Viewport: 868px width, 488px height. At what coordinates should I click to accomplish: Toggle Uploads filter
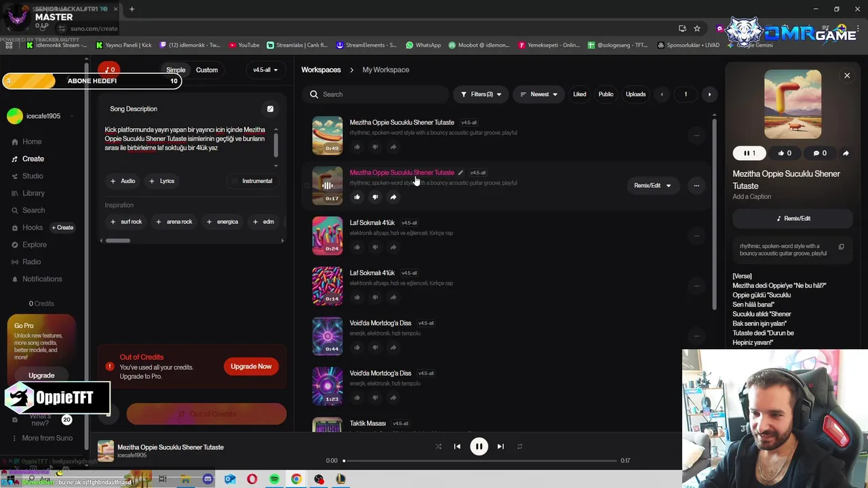[x=635, y=94]
